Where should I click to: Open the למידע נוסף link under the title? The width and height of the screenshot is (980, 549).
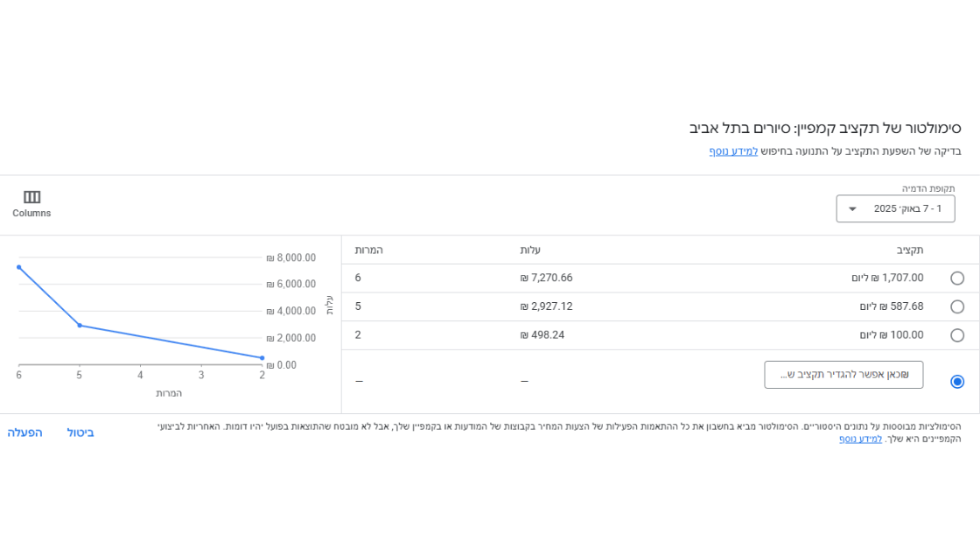733,151
